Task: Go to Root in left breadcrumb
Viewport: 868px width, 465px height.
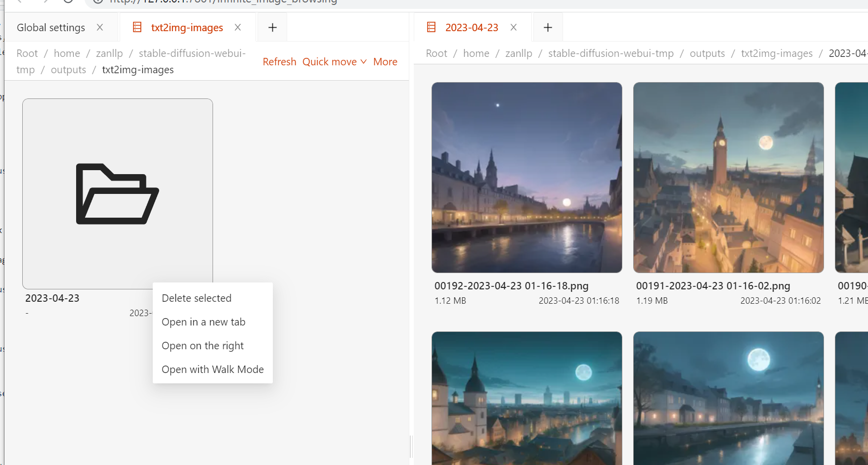Action: click(27, 53)
